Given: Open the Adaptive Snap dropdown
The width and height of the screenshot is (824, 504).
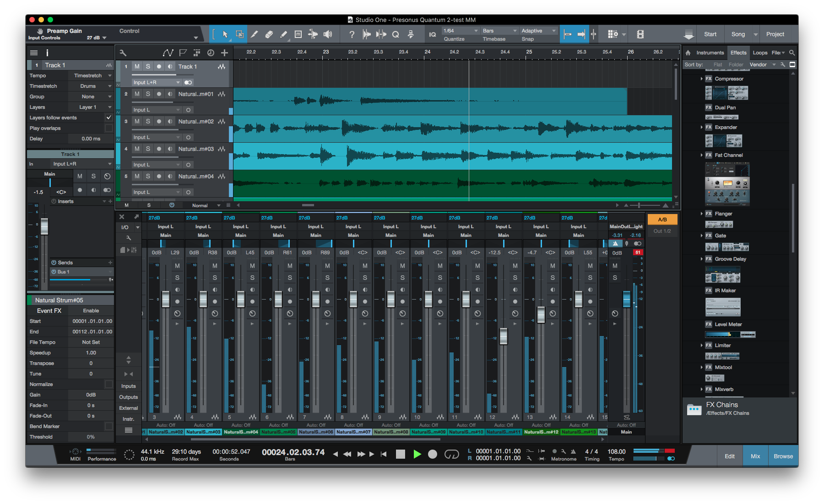Looking at the screenshot, I should (539, 31).
